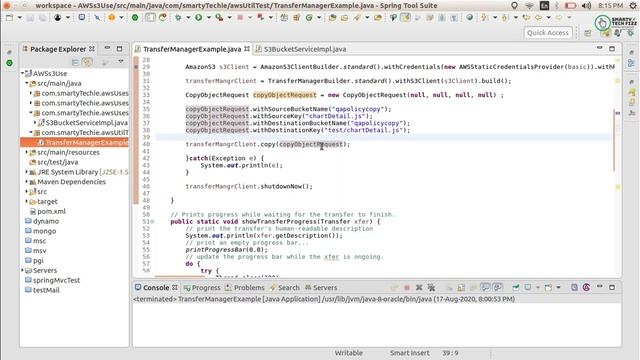The image size is (640, 360).
Task: Toggle Link with Editor in Package Explorer
Action: (87, 62)
